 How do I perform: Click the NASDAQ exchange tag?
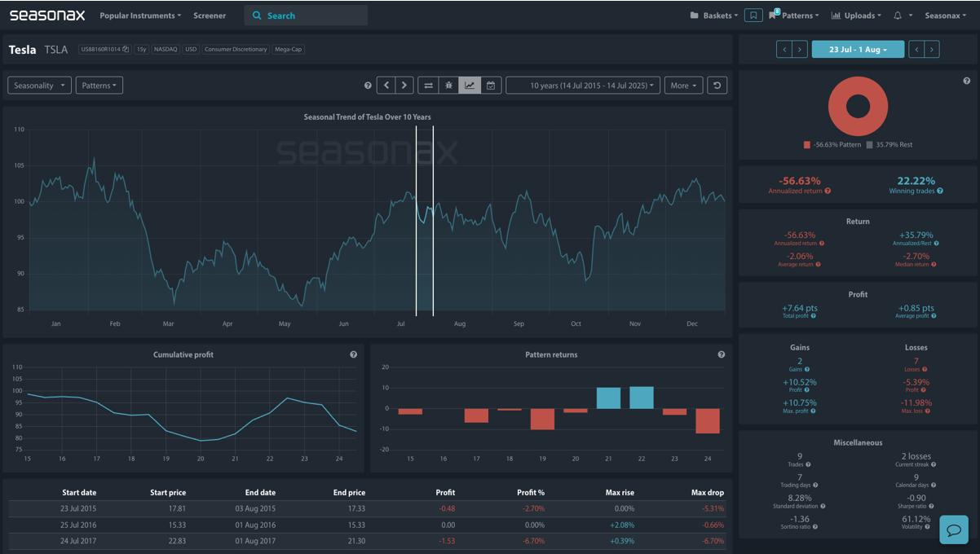tap(166, 50)
